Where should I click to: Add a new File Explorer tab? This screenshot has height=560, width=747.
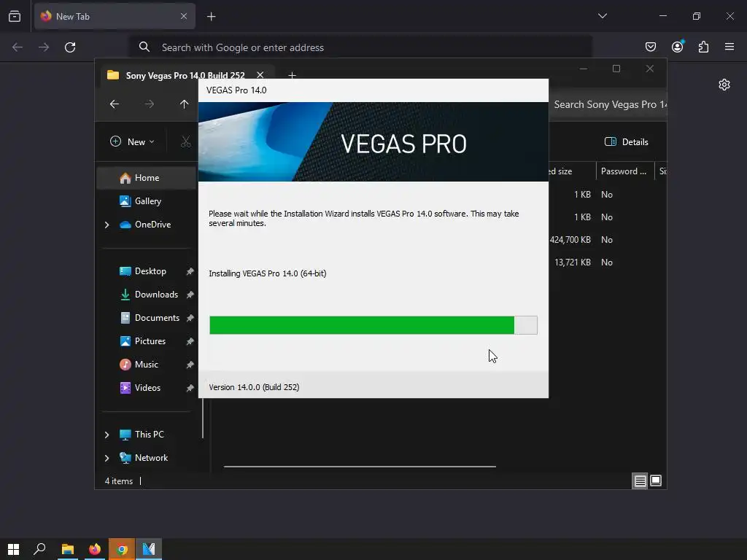tap(292, 75)
